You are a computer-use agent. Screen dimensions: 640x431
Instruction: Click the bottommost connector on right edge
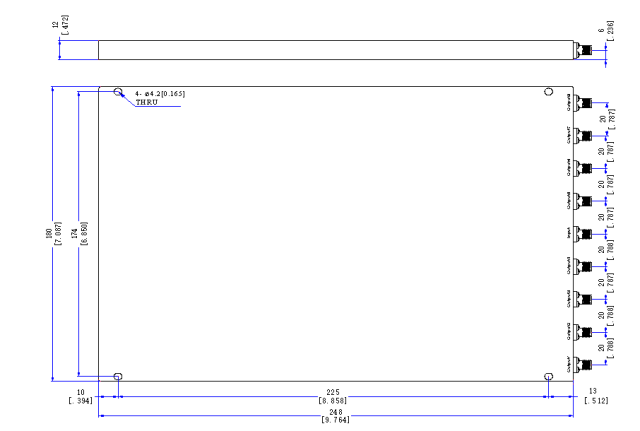(583, 364)
